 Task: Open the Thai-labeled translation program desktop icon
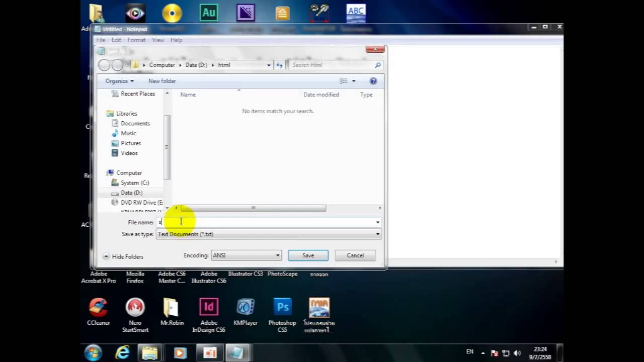pos(319,315)
